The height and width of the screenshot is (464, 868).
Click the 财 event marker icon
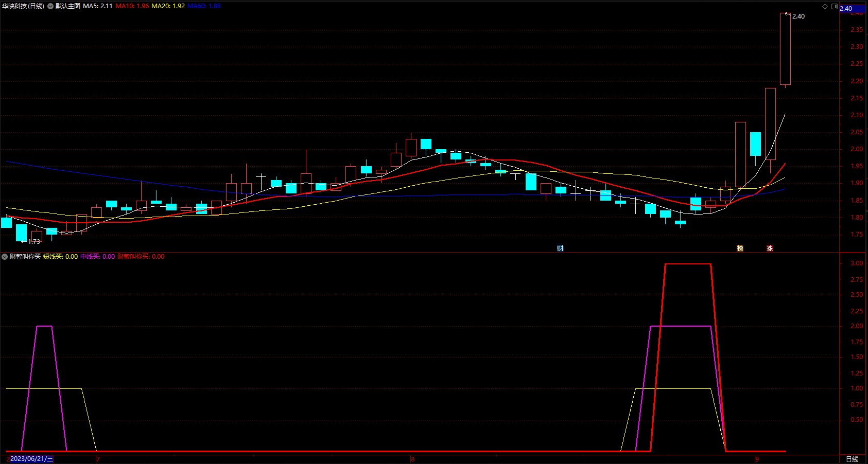tap(560, 248)
